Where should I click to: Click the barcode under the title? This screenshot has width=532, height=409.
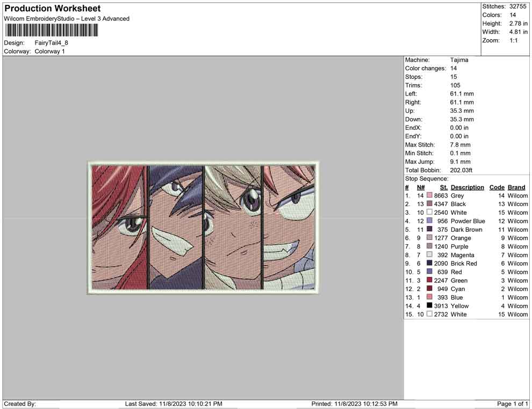click(x=52, y=31)
